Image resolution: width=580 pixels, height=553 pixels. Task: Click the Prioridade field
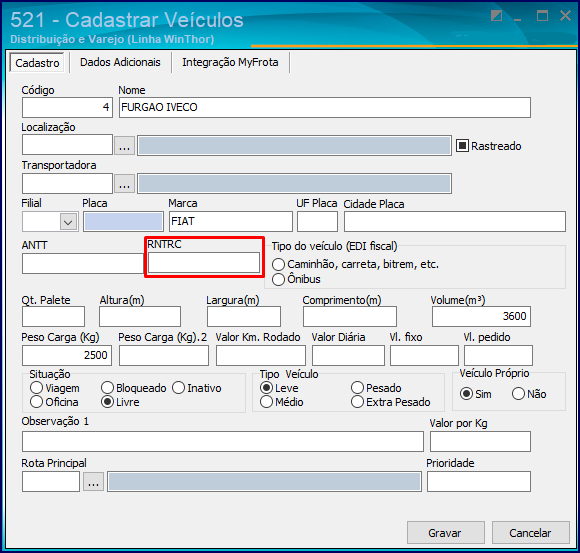(x=479, y=481)
